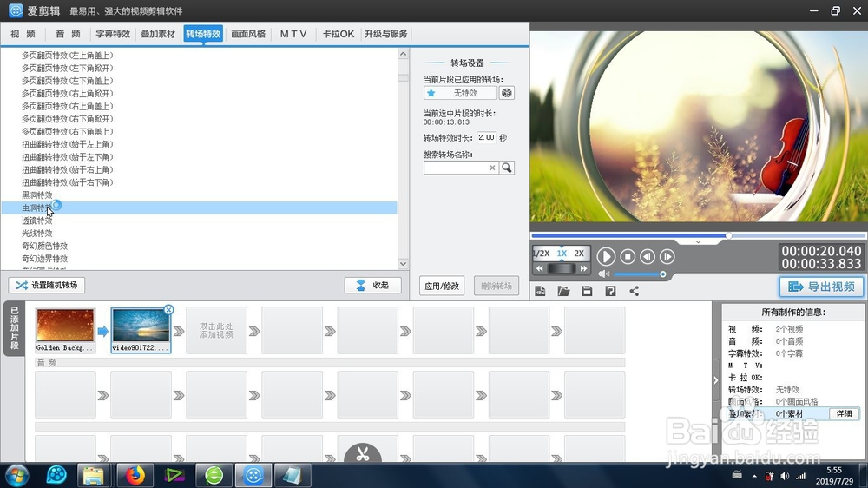Click the rewind double-arrow under speed selector

[x=540, y=268]
